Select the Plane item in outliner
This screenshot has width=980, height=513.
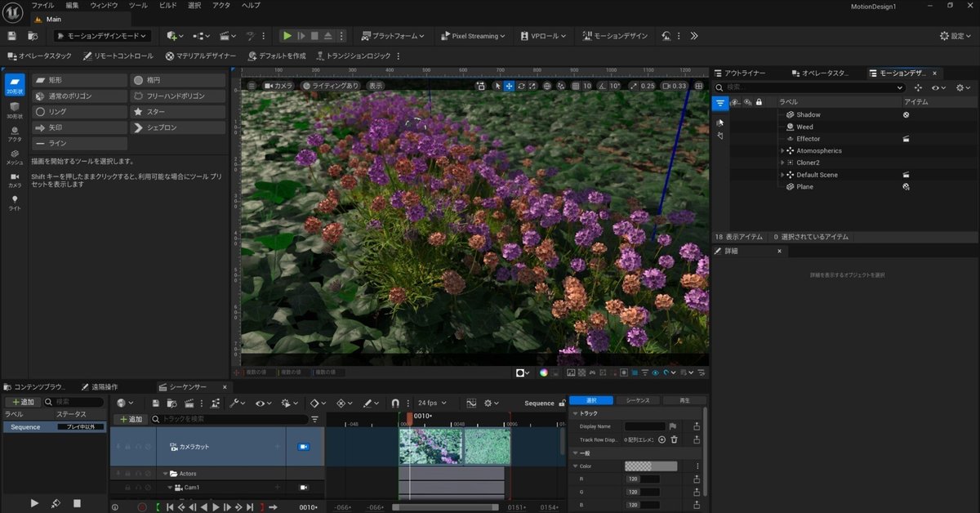[x=804, y=187]
